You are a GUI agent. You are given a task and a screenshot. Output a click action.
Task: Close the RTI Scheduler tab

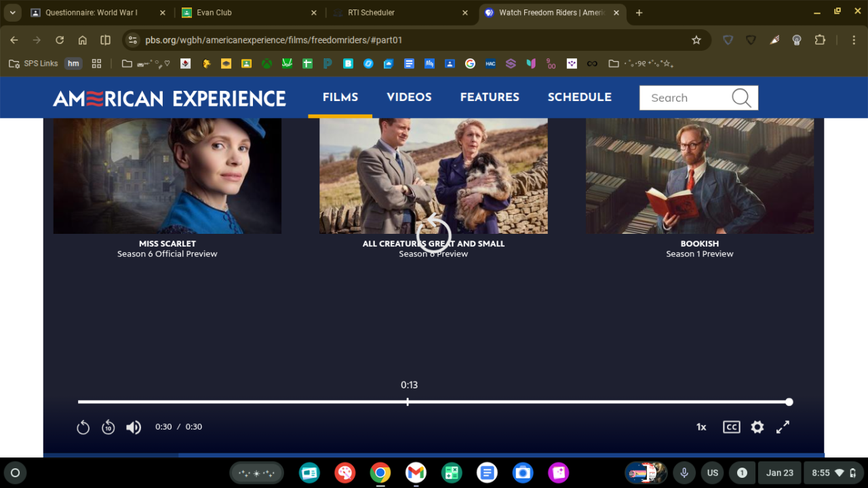(465, 13)
